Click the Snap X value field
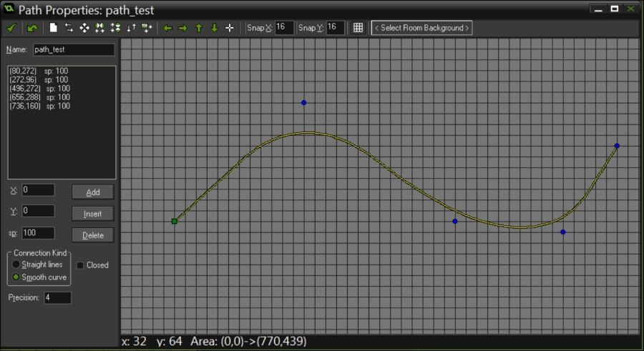644x351 pixels. pos(284,28)
